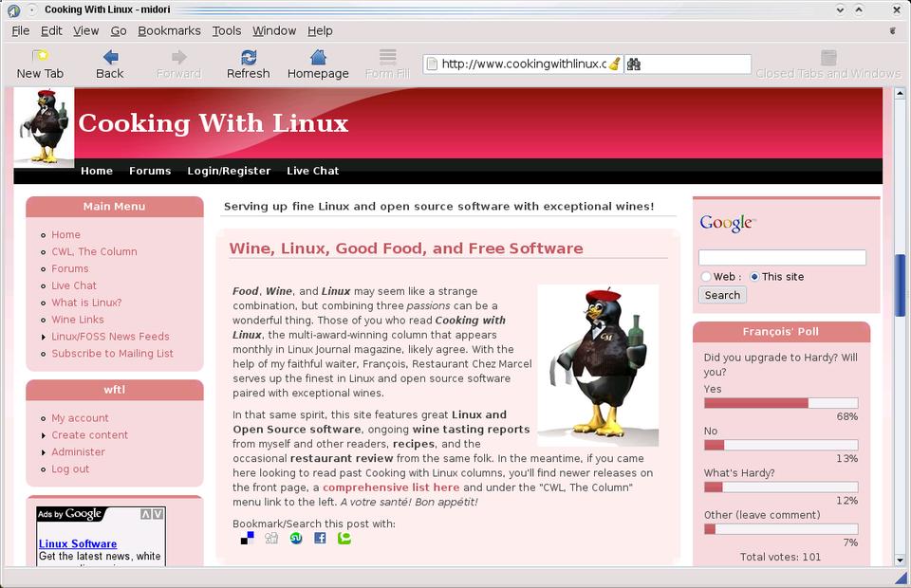Viewport: 911px width, 588px height.
Task: Open the Help menu
Action: click(320, 30)
